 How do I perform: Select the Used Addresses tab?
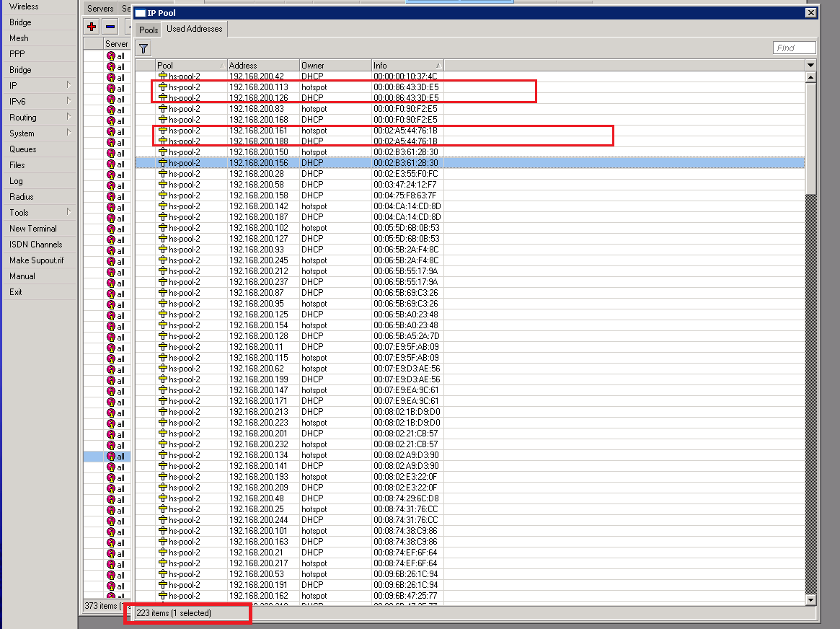pyautogui.click(x=195, y=29)
